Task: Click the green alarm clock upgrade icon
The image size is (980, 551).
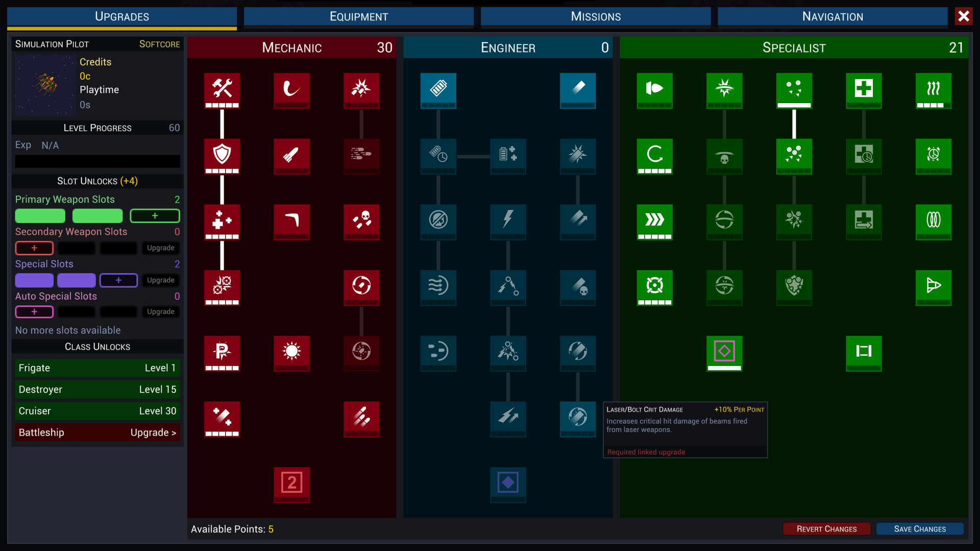Action: tap(933, 155)
